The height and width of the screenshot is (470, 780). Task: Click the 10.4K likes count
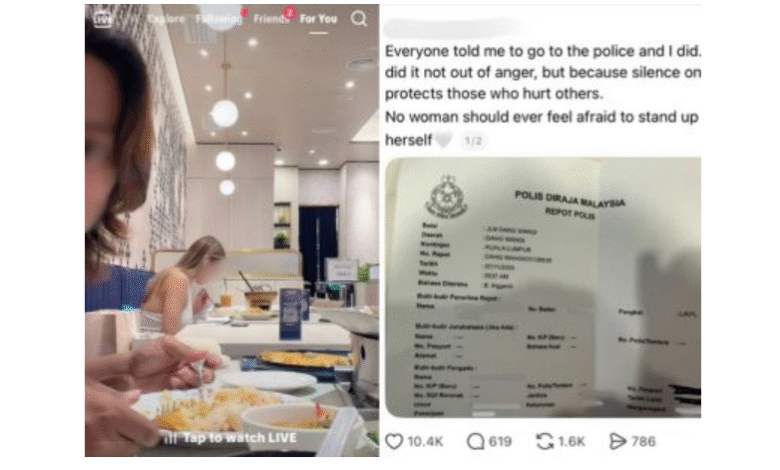pyautogui.click(x=425, y=441)
